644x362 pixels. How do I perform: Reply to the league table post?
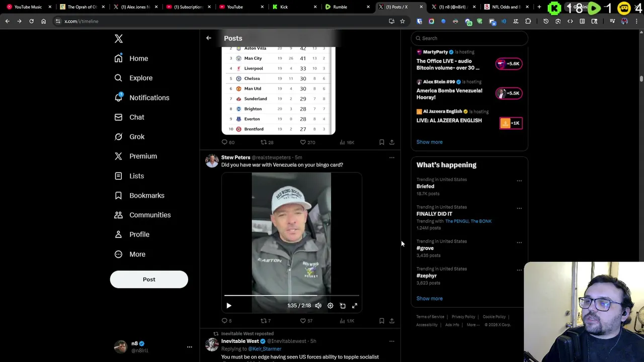pos(228,142)
